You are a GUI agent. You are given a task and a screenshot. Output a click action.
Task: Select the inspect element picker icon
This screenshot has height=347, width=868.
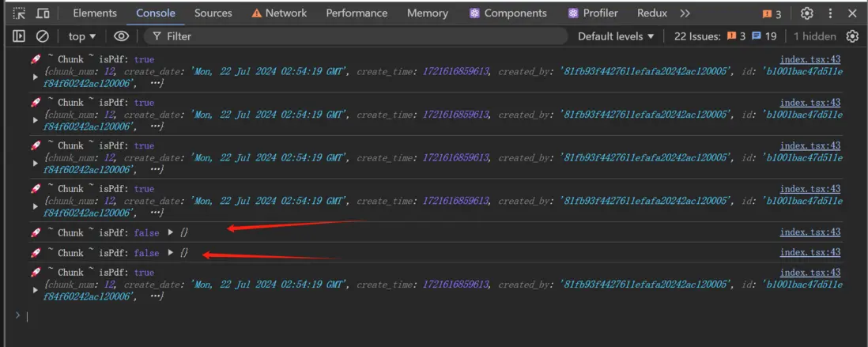(x=20, y=13)
